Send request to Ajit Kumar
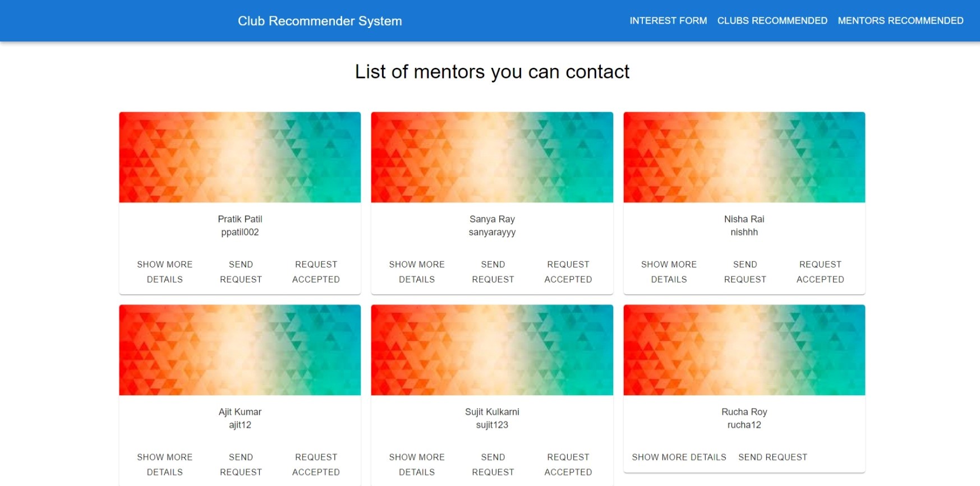The height and width of the screenshot is (486, 980). click(x=240, y=464)
